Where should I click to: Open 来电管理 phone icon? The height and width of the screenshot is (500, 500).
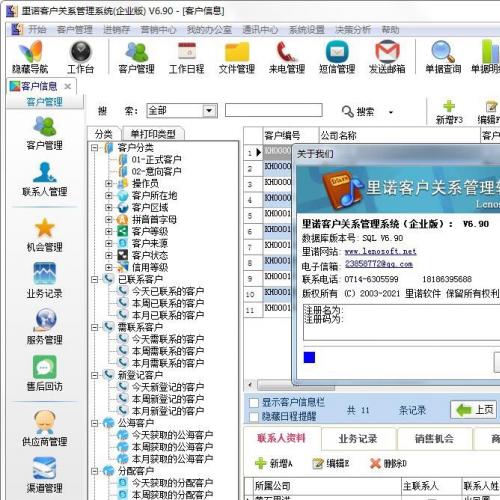287,52
